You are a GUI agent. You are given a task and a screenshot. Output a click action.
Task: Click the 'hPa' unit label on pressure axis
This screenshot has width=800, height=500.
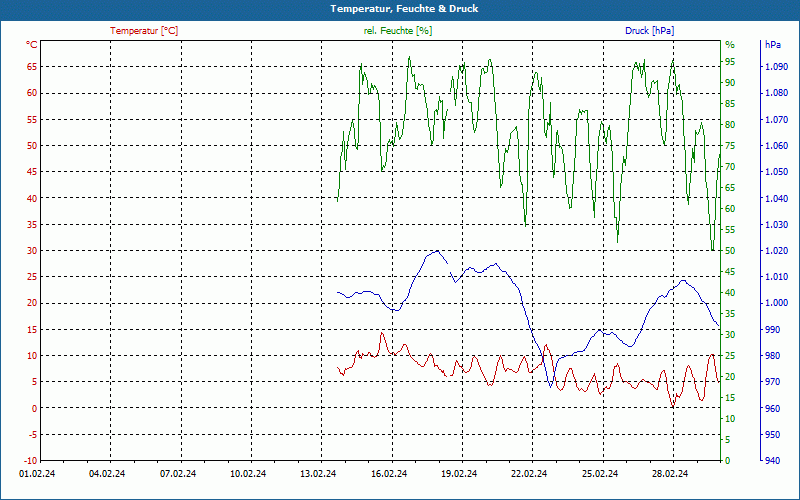[x=773, y=45]
